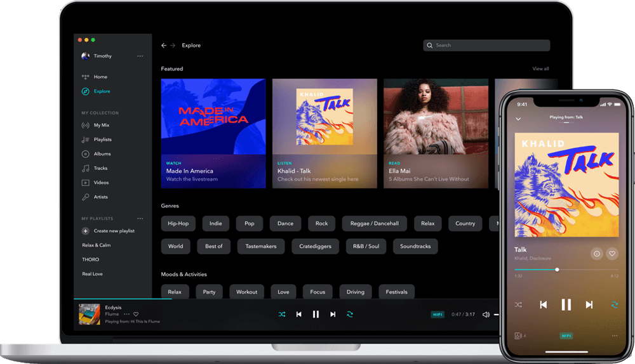635x364 pixels.
Task: Mute using the desktop player's speaker icon
Action: (x=486, y=315)
